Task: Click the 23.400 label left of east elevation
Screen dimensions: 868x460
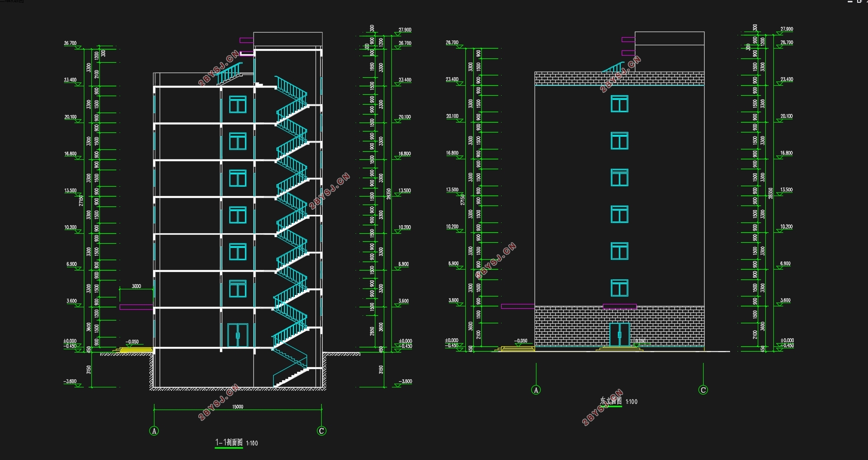Action: (452, 79)
